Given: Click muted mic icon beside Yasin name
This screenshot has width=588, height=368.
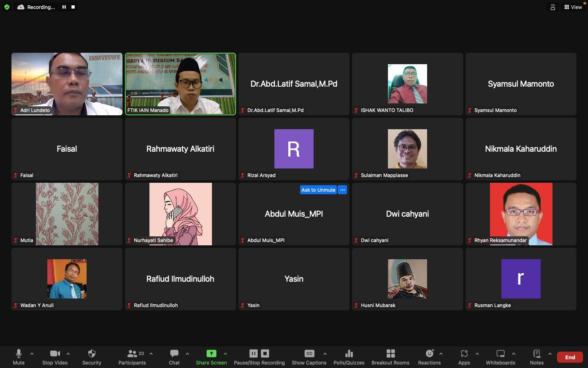Looking at the screenshot, I should click(x=243, y=305).
